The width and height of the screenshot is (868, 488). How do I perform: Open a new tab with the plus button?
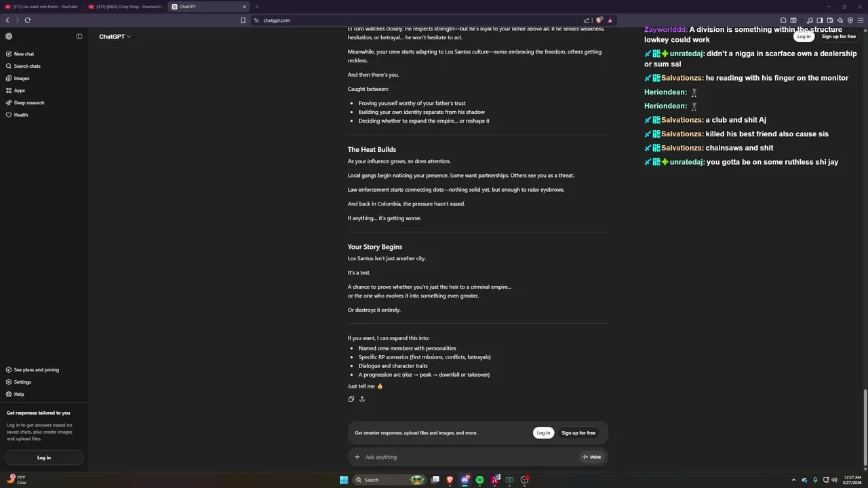coord(257,7)
